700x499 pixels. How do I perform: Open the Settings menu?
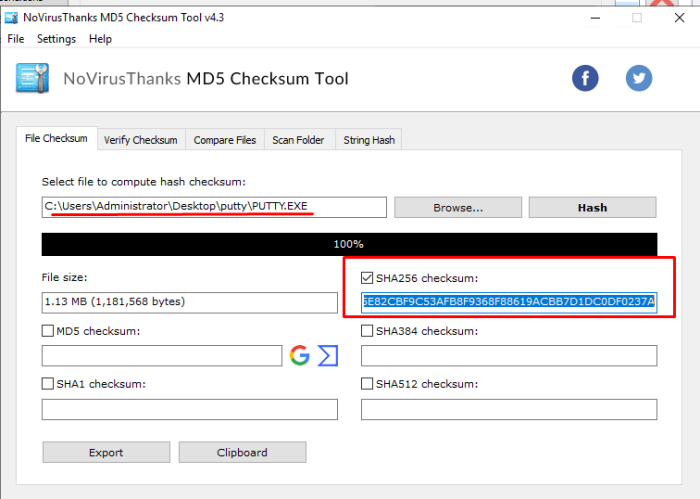56,39
